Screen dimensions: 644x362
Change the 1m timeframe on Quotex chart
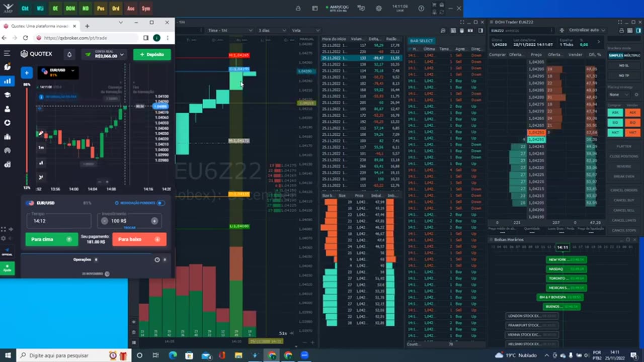point(41,148)
